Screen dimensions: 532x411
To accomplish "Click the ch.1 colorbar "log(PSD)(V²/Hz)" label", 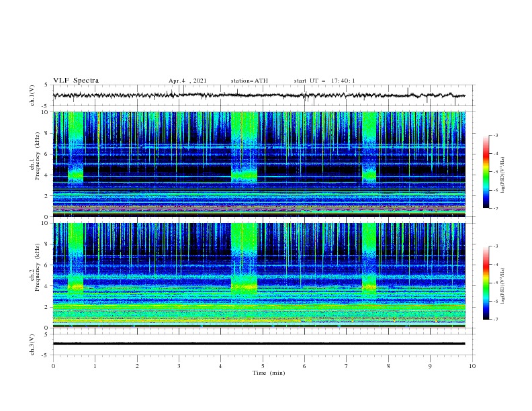I will tap(503, 175).
